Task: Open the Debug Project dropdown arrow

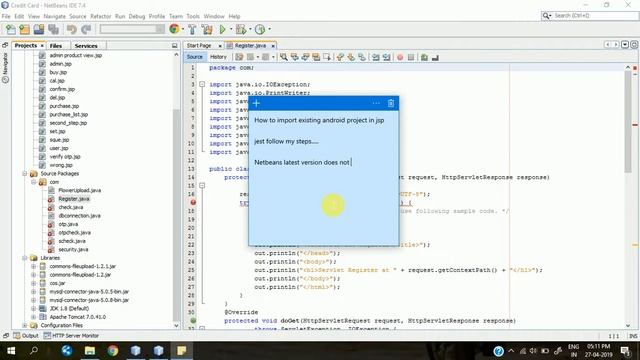Action: coord(250,29)
